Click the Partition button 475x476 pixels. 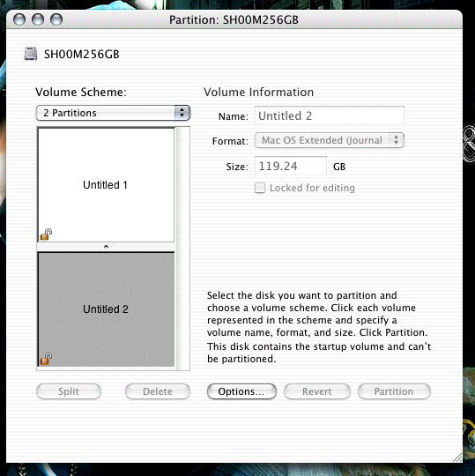point(394,391)
